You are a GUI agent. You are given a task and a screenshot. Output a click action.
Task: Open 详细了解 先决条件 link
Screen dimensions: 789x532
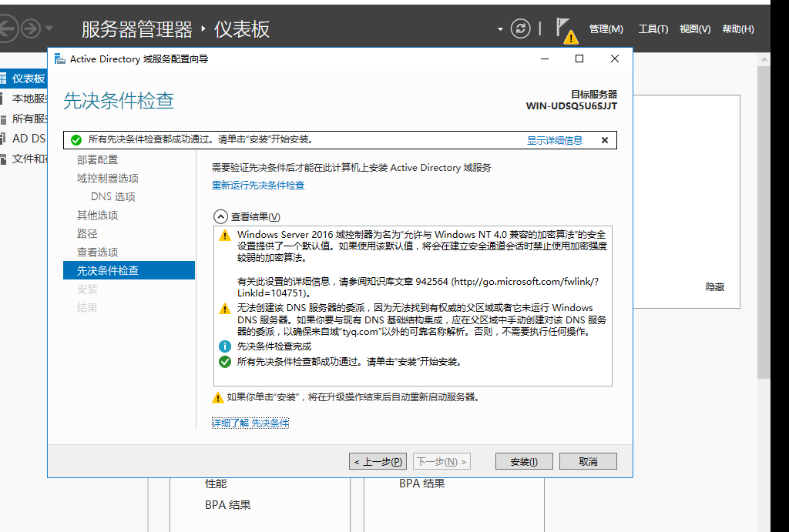pyautogui.click(x=250, y=423)
